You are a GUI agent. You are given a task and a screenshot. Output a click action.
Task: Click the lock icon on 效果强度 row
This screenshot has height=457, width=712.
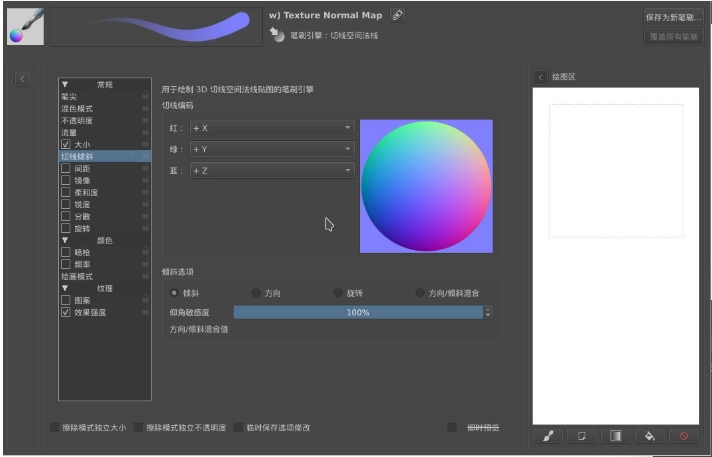145,312
